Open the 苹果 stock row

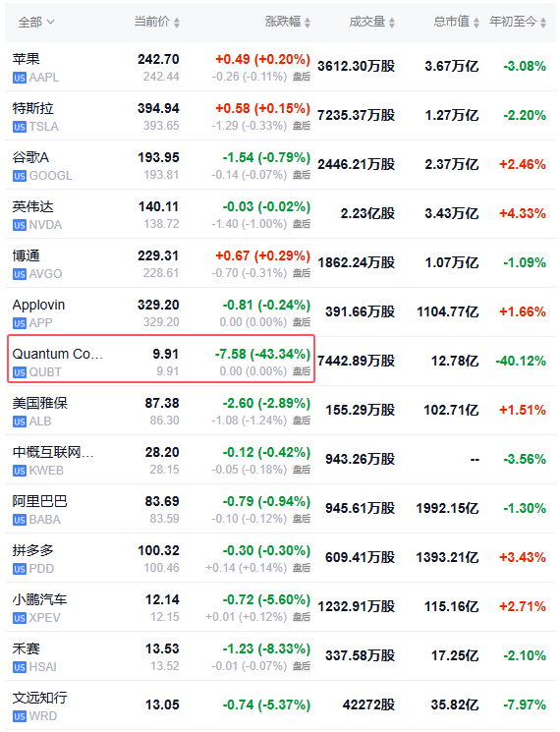tap(280, 67)
